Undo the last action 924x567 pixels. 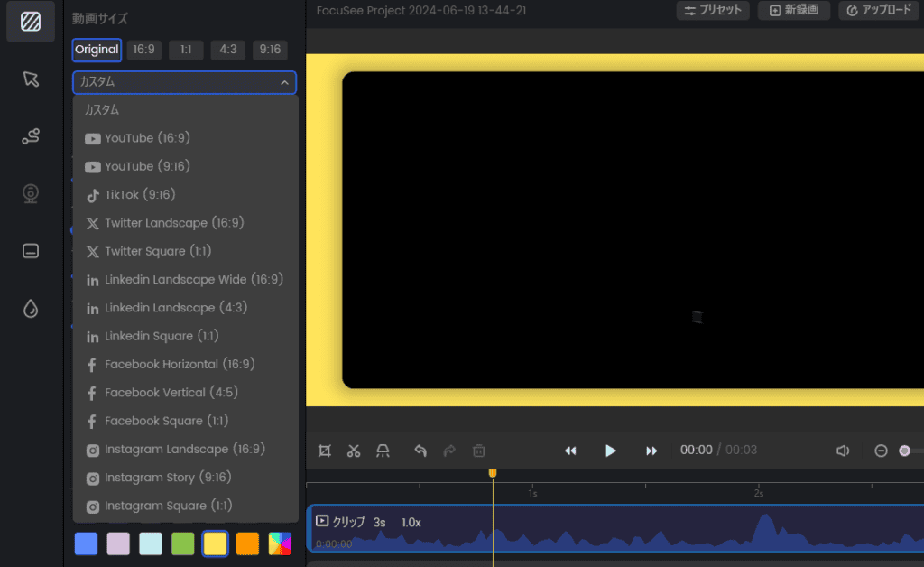point(420,451)
